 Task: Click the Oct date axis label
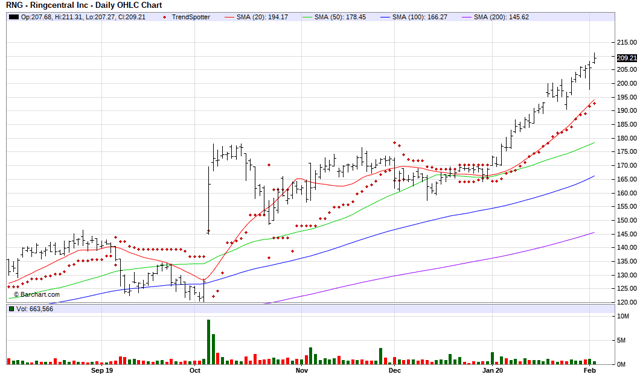[195, 371]
